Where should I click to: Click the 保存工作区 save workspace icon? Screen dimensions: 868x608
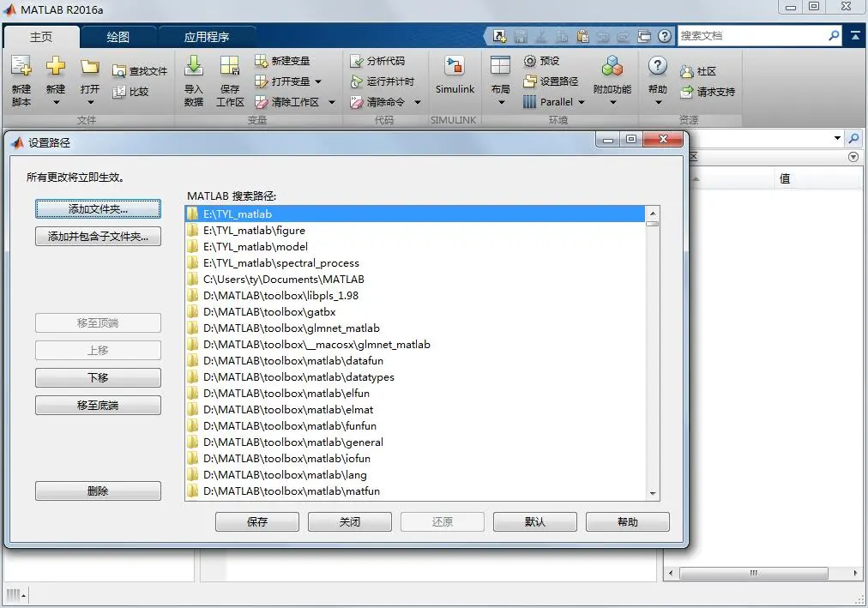pos(230,66)
